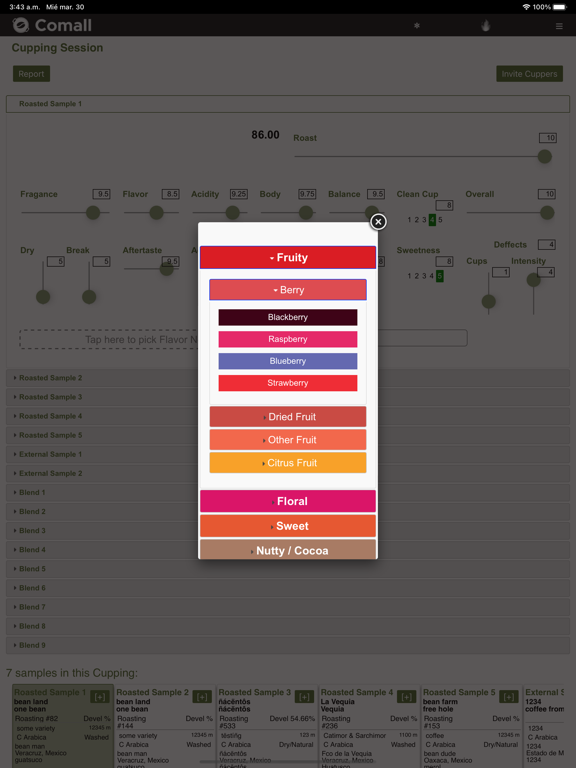Click the Fragance slider handle

click(x=93, y=213)
